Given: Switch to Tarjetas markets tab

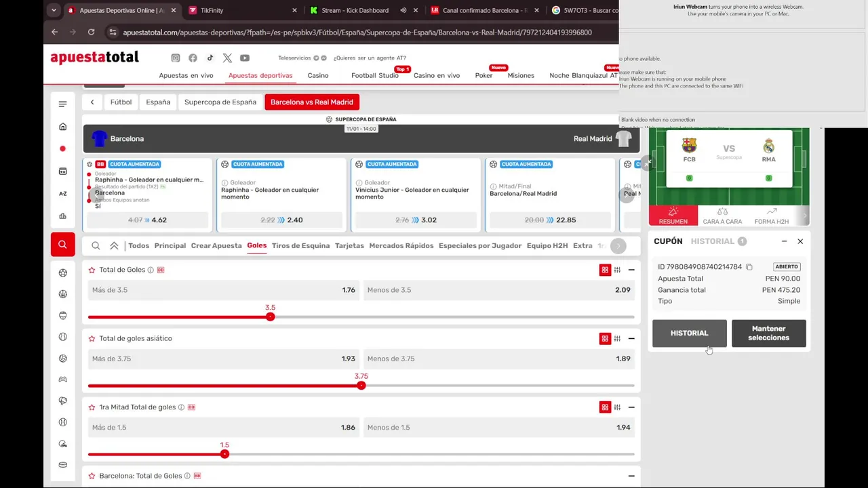Looking at the screenshot, I should pyautogui.click(x=349, y=246).
